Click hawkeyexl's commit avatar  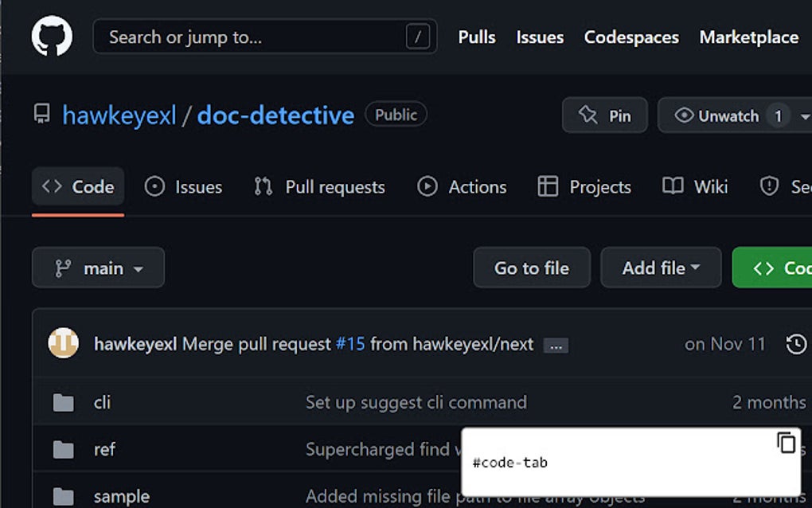point(63,344)
